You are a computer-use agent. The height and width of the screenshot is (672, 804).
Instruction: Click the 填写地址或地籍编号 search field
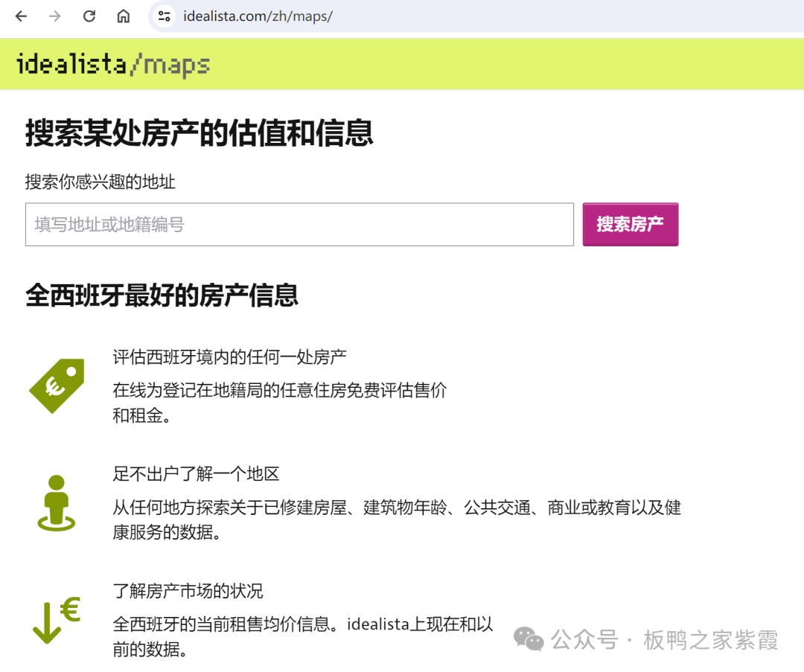(x=299, y=224)
